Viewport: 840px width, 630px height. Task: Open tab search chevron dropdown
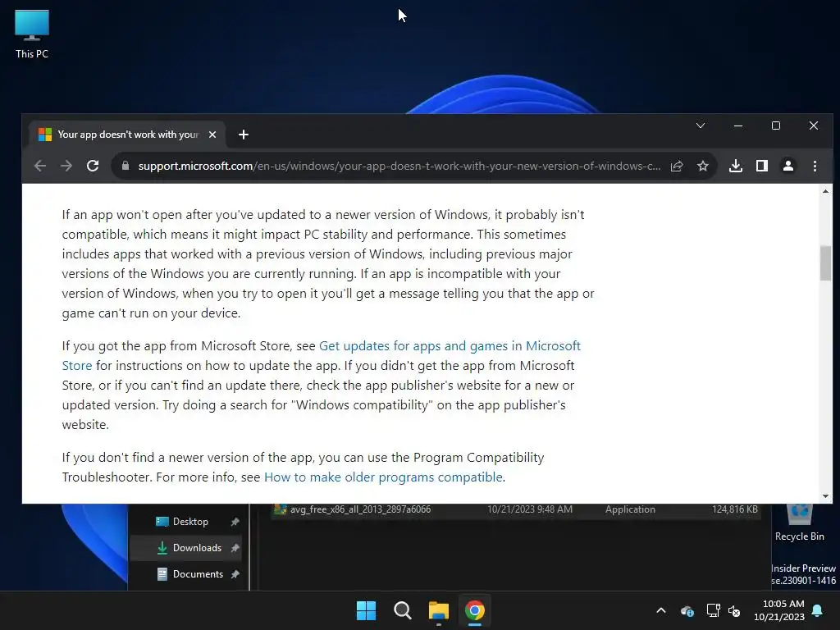tap(701, 126)
